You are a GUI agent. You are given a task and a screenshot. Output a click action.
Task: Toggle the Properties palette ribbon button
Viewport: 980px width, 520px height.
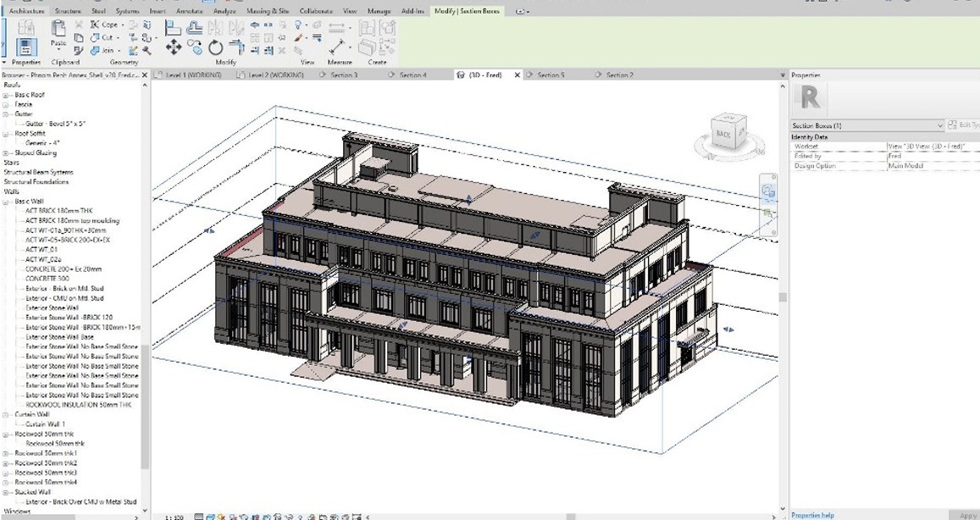(26, 48)
